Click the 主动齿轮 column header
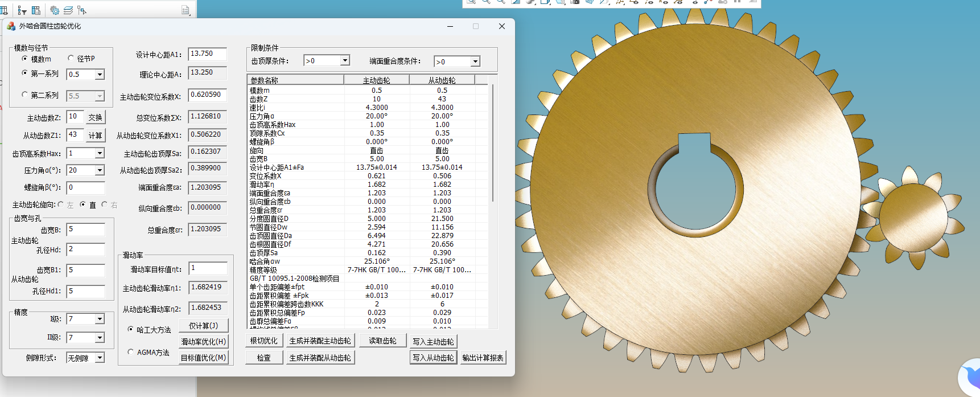The width and height of the screenshot is (980, 397). 377,80
